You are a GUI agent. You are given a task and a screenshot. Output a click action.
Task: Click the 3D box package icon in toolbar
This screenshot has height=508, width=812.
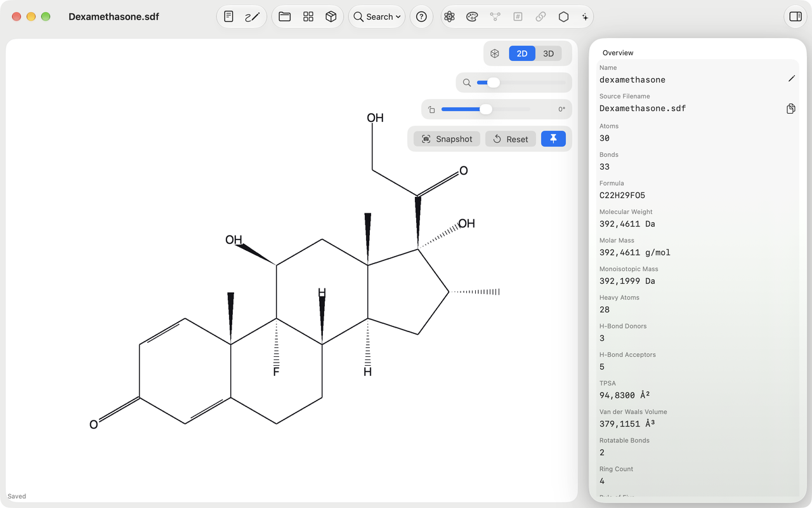[x=331, y=17]
